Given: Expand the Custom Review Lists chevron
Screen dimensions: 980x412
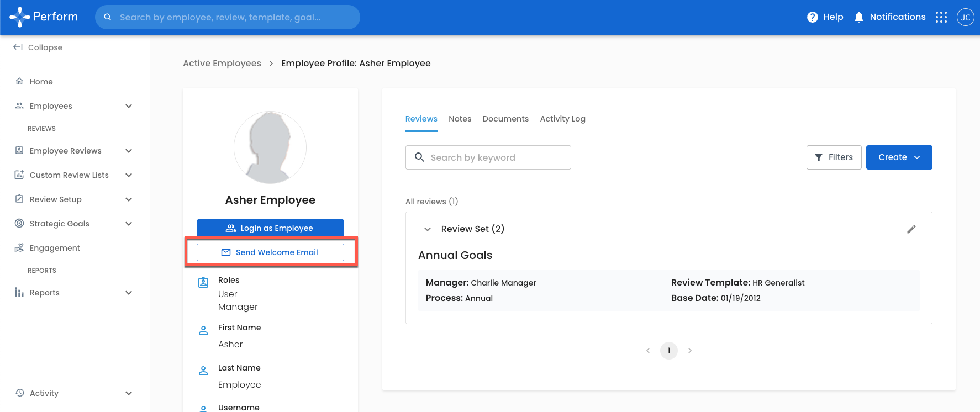Looking at the screenshot, I should (x=129, y=175).
